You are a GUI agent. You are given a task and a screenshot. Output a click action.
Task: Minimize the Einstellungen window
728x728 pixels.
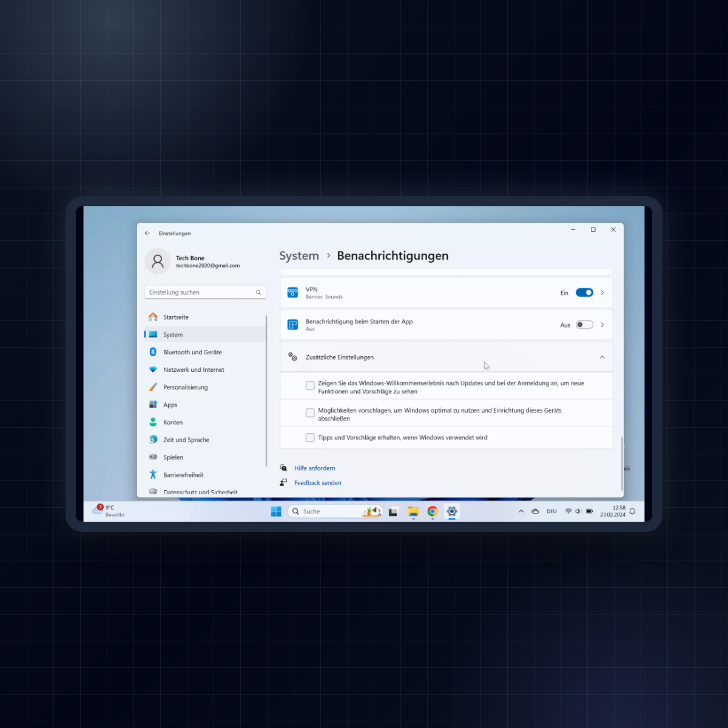coord(573,230)
